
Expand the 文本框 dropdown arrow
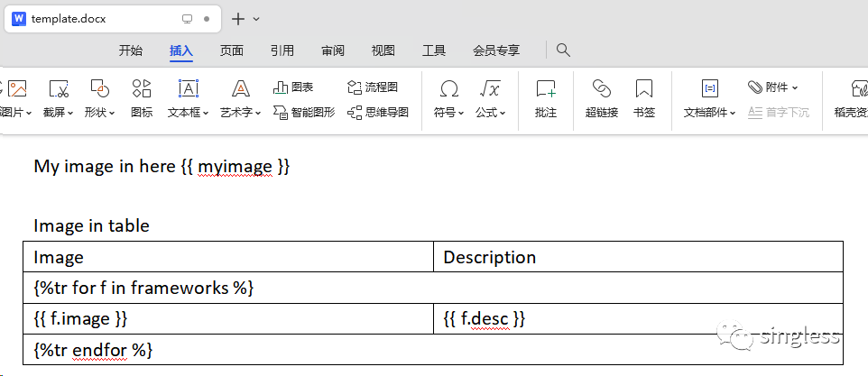[x=206, y=114]
